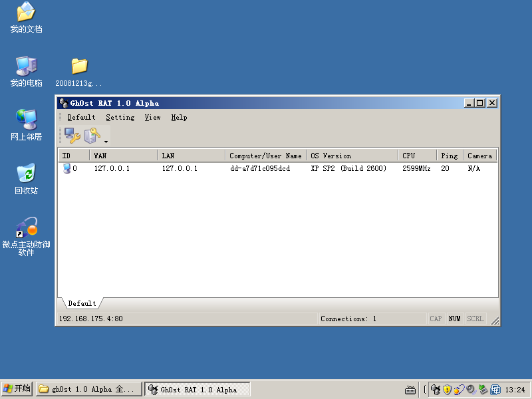Switch to the Default tab at bottom
This screenshot has width=532, height=399.
[x=82, y=303]
